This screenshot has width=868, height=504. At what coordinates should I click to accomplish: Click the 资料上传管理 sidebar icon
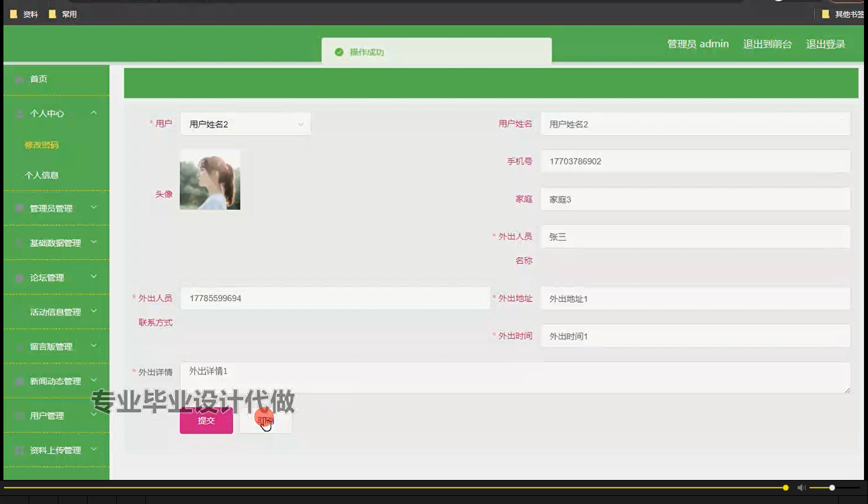[19, 450]
